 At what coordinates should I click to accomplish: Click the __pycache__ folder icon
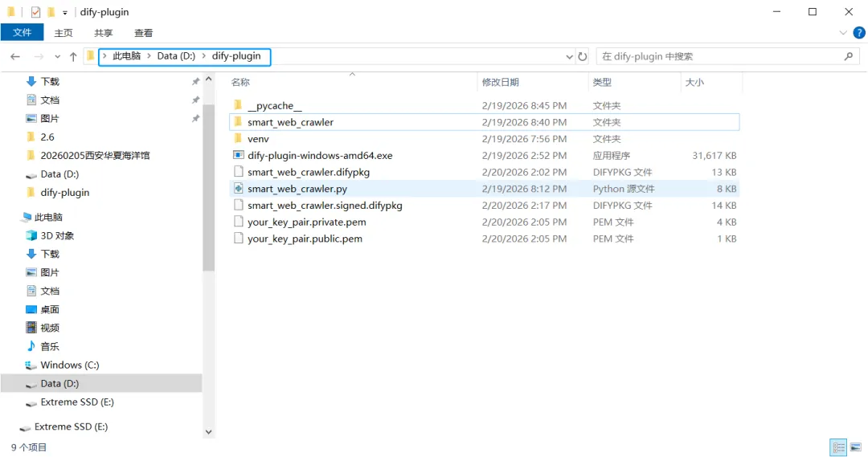click(x=238, y=105)
